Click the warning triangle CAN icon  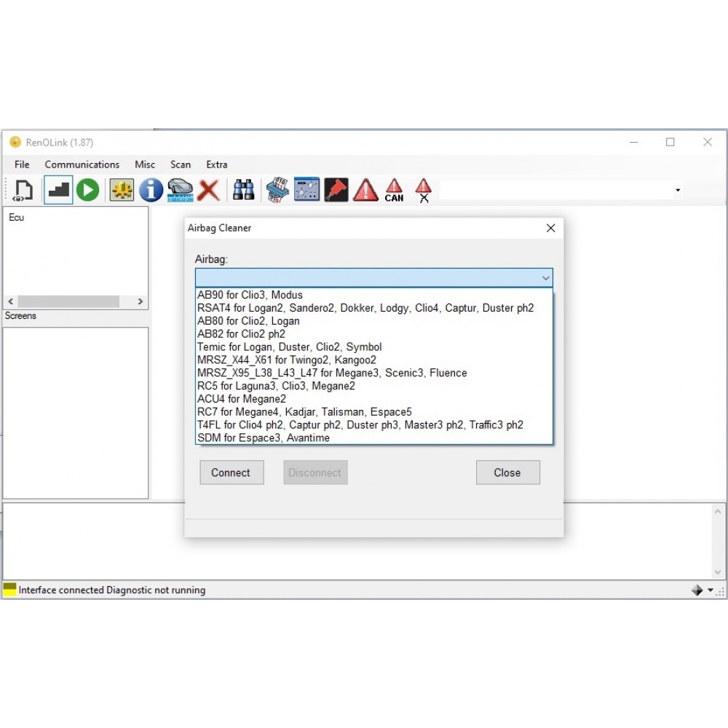[394, 191]
